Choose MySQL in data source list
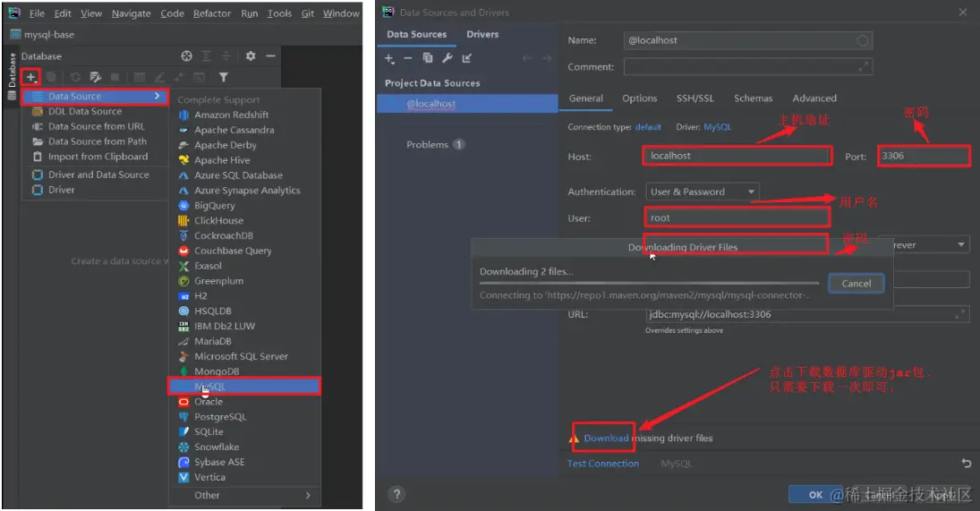980x511 pixels. pos(244,386)
